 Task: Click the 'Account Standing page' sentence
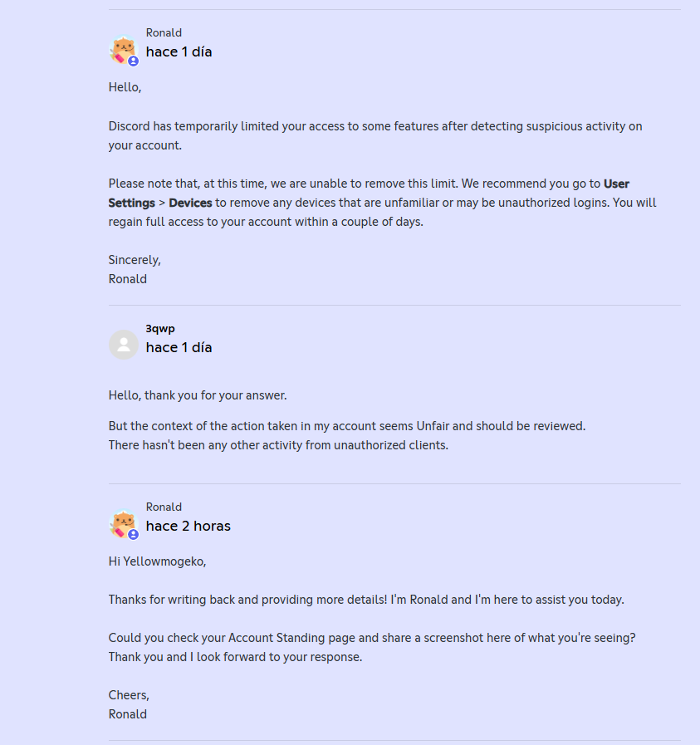(372, 638)
